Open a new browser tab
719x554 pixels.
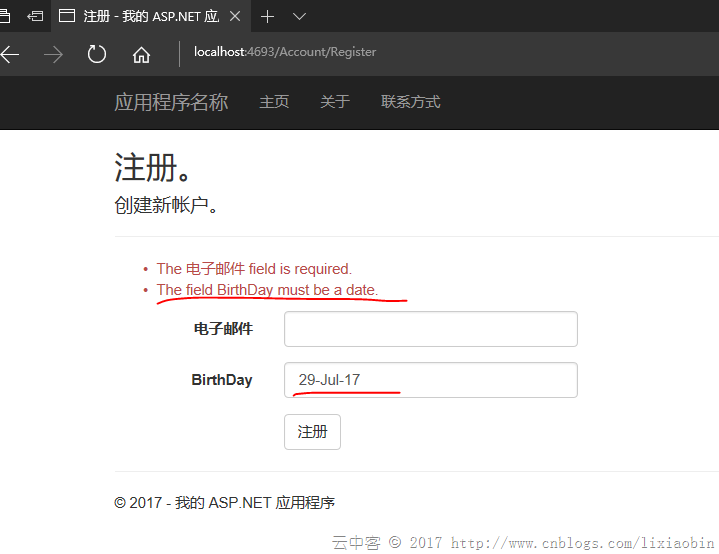click(267, 16)
